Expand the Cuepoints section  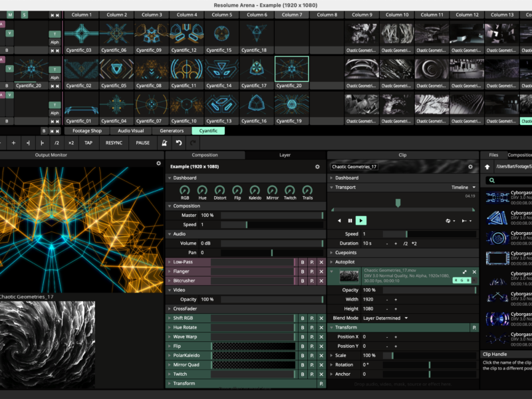(346, 253)
